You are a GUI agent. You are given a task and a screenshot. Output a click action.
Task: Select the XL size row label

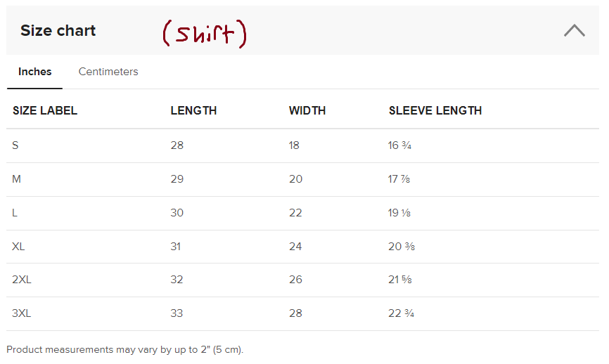19,247
